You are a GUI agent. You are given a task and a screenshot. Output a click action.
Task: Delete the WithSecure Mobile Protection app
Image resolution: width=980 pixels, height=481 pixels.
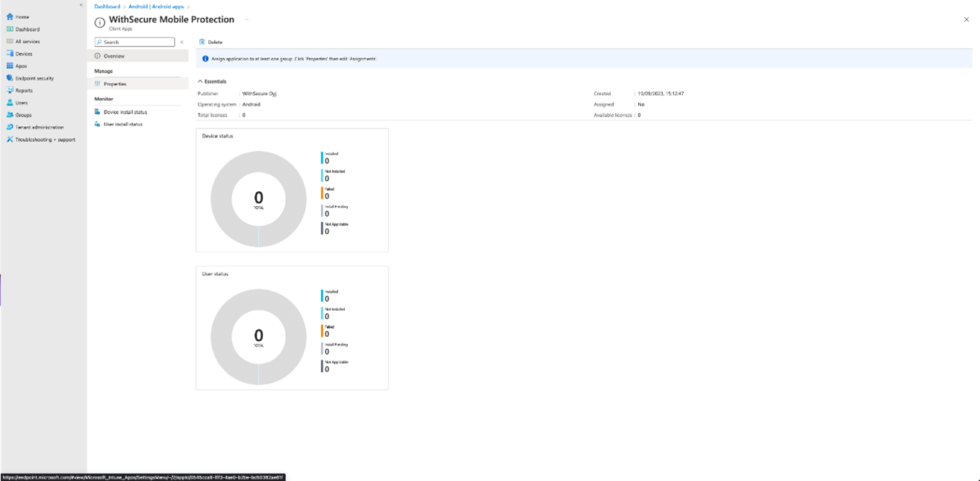click(212, 42)
